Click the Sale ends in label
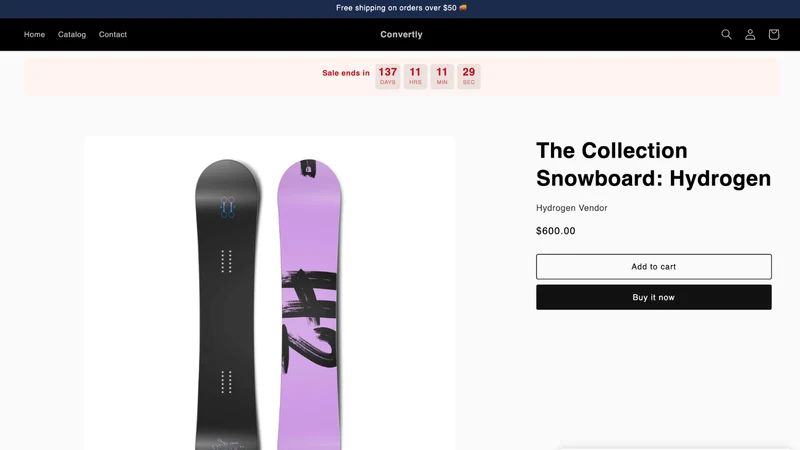This screenshot has height=450, width=800. (x=346, y=73)
